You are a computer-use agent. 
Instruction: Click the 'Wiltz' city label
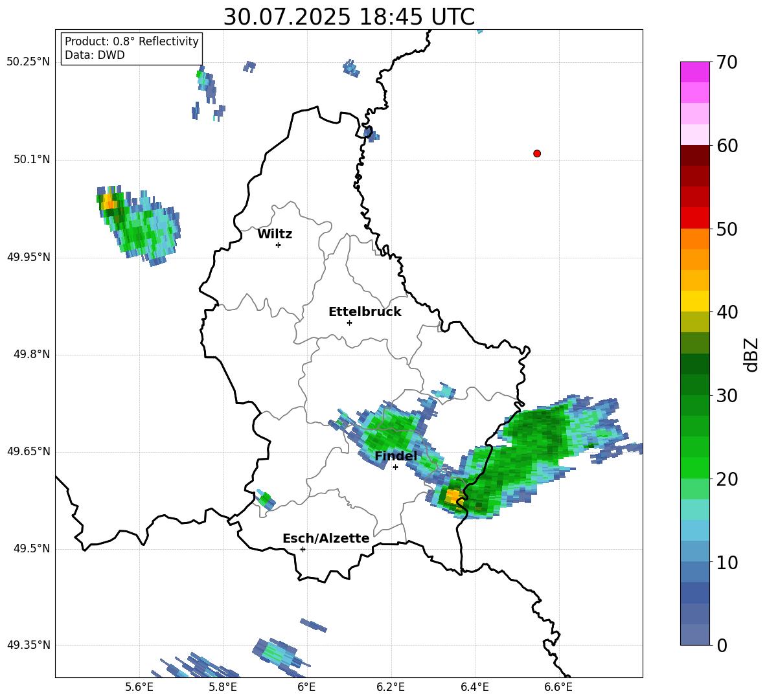275,234
